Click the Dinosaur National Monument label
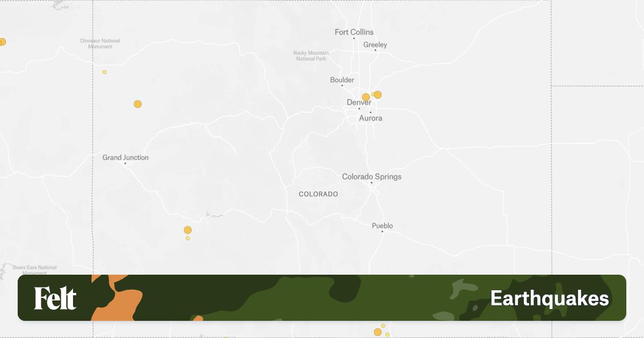644x338 pixels. tap(100, 43)
